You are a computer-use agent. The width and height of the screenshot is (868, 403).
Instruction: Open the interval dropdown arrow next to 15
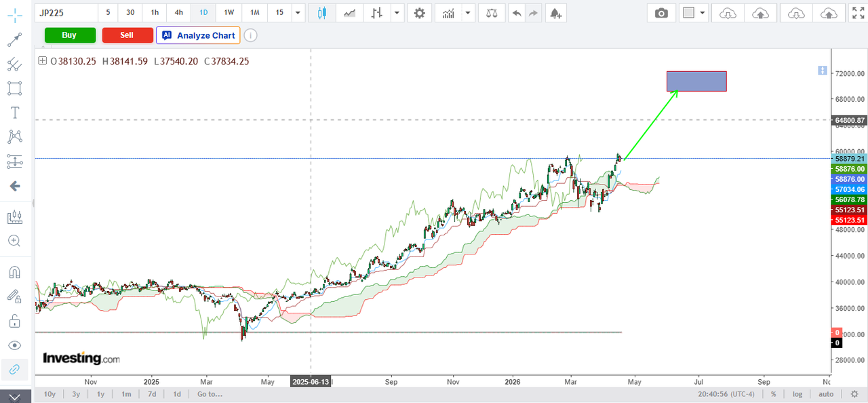298,13
